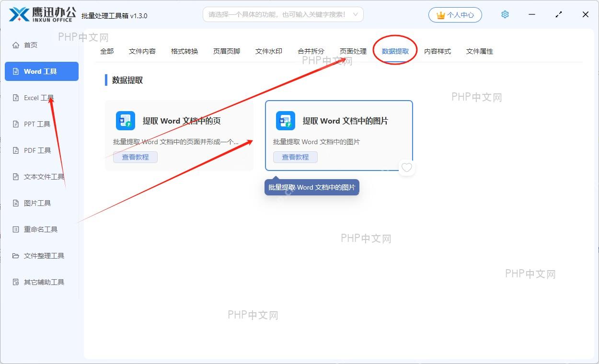This screenshot has width=599, height=364.
Task: Click the PDF file icon in sidebar
Action: point(16,150)
